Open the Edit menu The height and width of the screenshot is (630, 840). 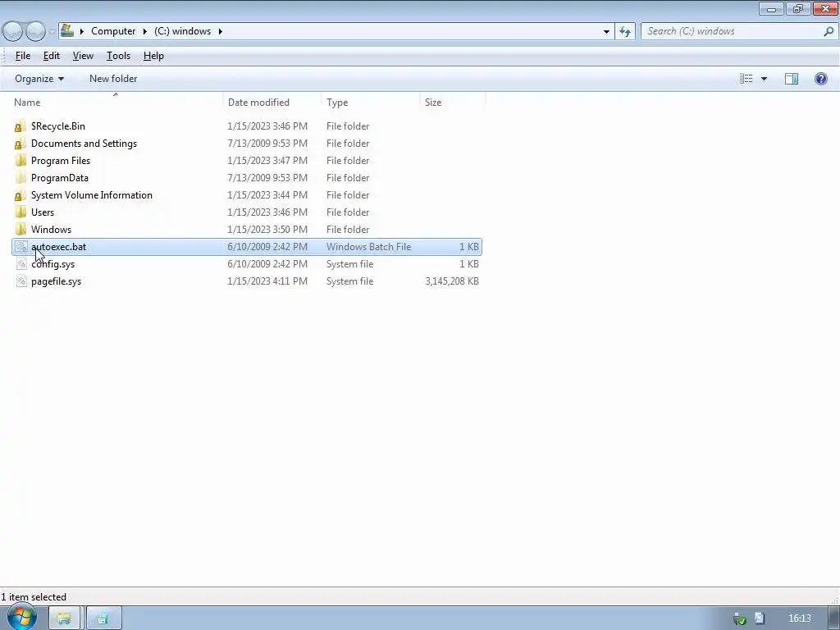(x=52, y=56)
